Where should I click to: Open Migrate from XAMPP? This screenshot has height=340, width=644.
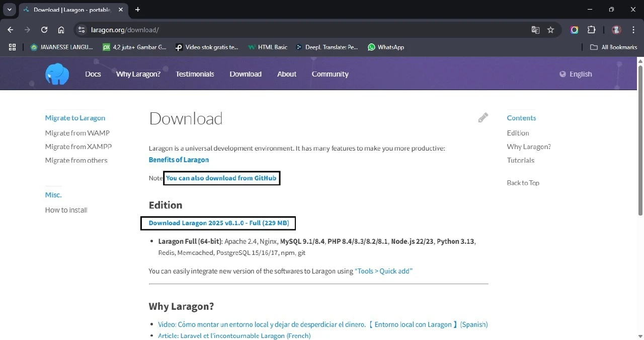78,147
